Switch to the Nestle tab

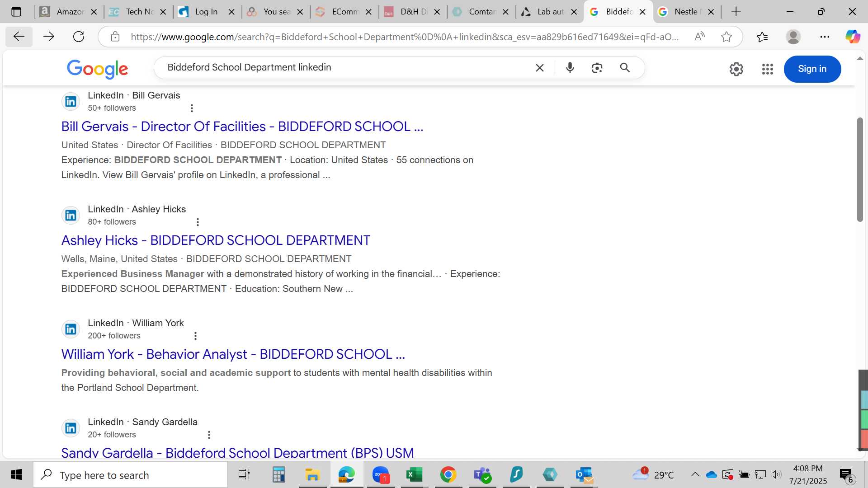point(686,12)
